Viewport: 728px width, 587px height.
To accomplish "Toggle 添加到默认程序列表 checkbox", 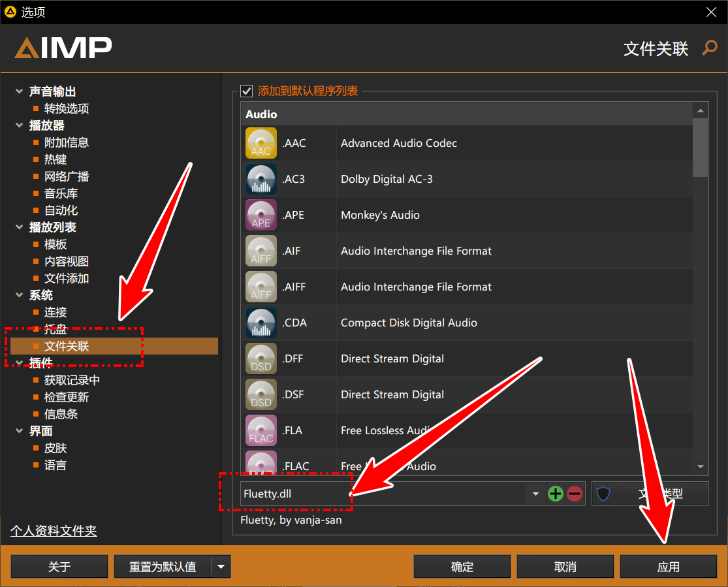I will (246, 91).
